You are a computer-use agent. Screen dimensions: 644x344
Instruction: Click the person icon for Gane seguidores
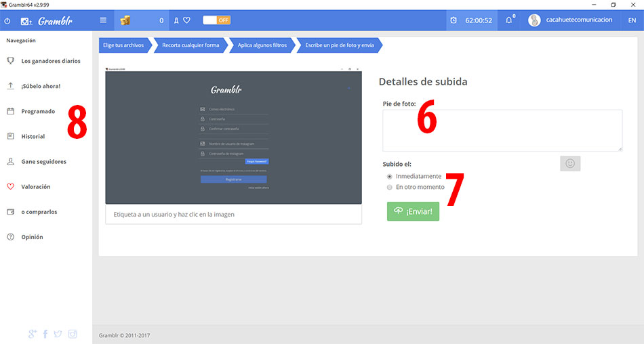click(11, 161)
